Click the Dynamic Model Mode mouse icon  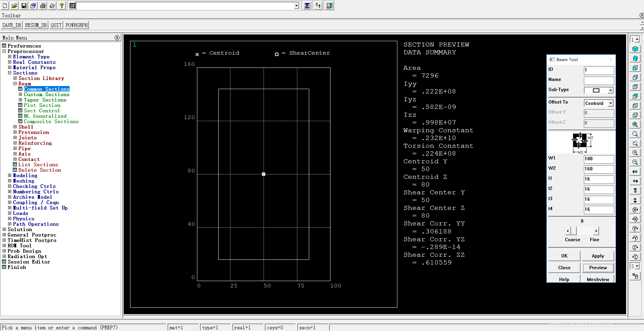click(x=635, y=276)
